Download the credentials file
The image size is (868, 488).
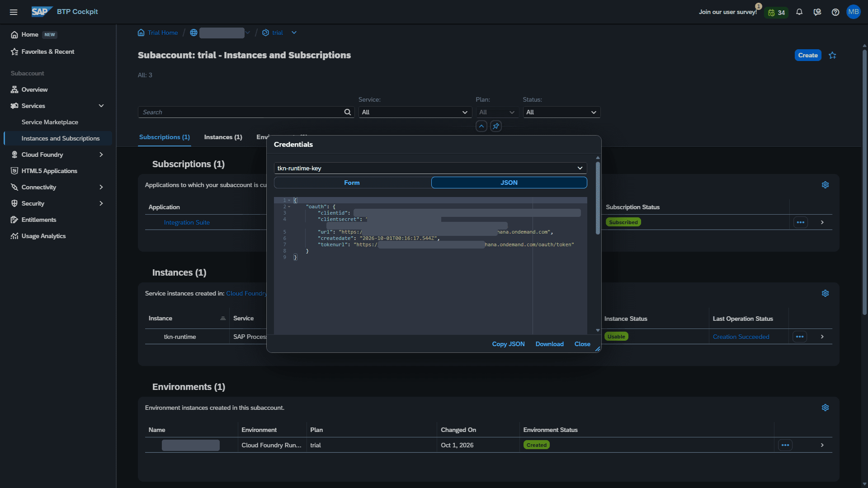point(549,344)
